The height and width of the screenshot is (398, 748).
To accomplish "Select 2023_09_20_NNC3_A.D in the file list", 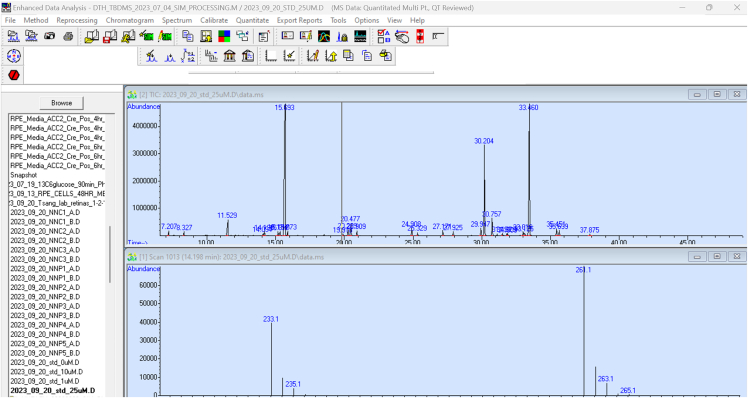I will click(45, 250).
